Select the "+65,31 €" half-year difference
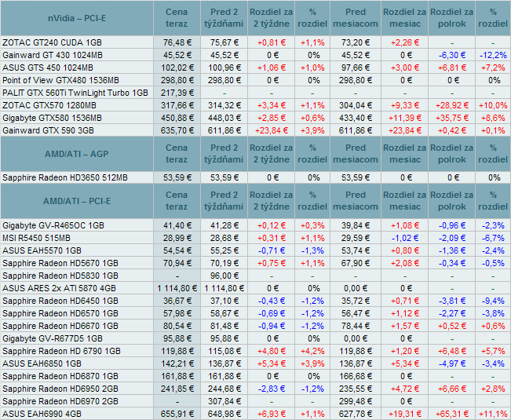This screenshot has width=511, height=420. pos(452,415)
